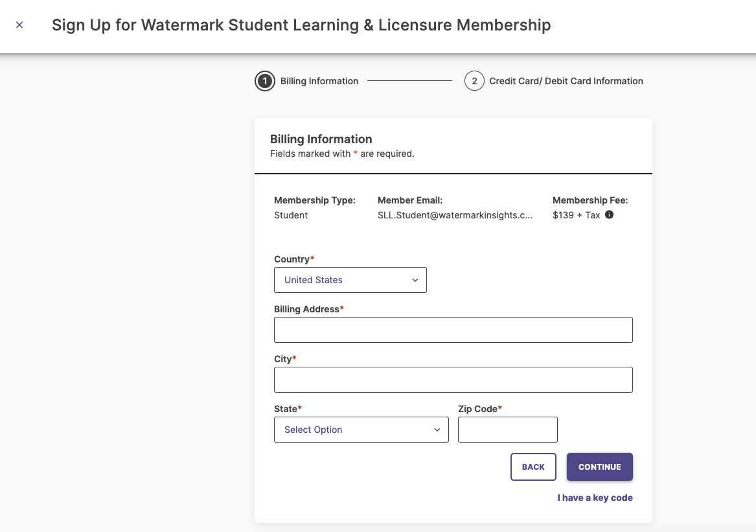
Task: Click the step 1 Billing Information circle
Action: 265,81
